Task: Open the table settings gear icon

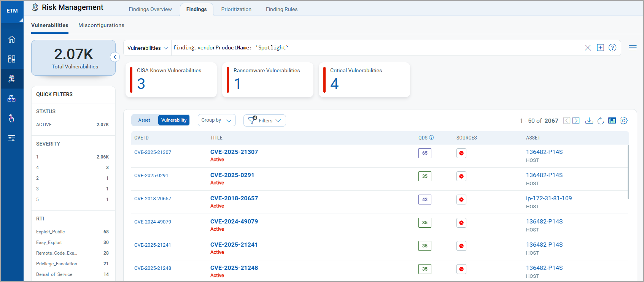Action: [x=623, y=120]
